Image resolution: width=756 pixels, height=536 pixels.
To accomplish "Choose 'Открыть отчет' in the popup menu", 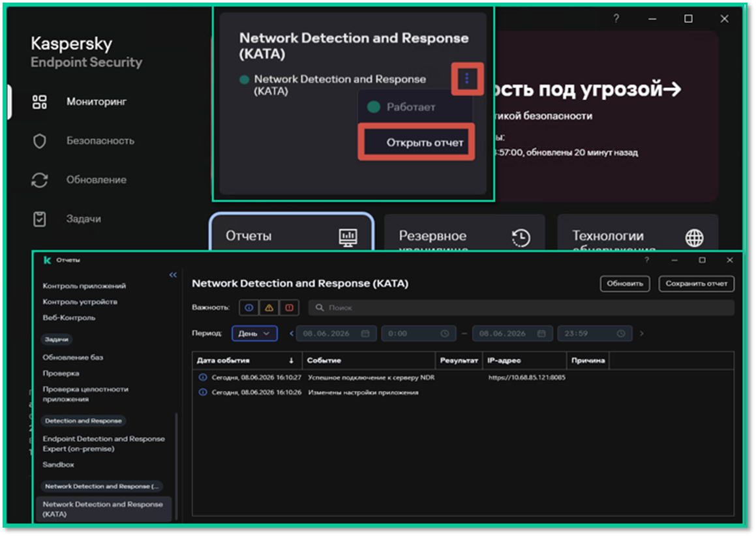I will tap(417, 142).
